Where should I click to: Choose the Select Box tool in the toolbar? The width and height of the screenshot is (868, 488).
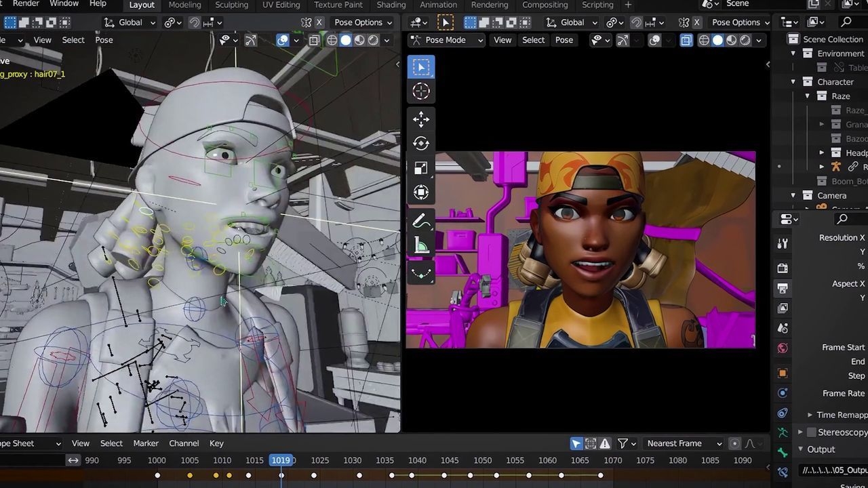[421, 66]
